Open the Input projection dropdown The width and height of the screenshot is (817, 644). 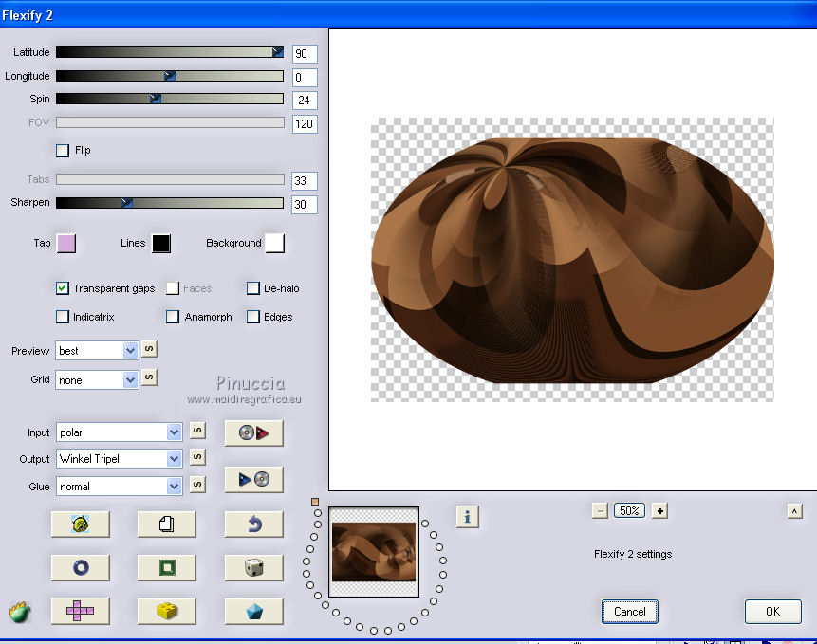coord(174,432)
